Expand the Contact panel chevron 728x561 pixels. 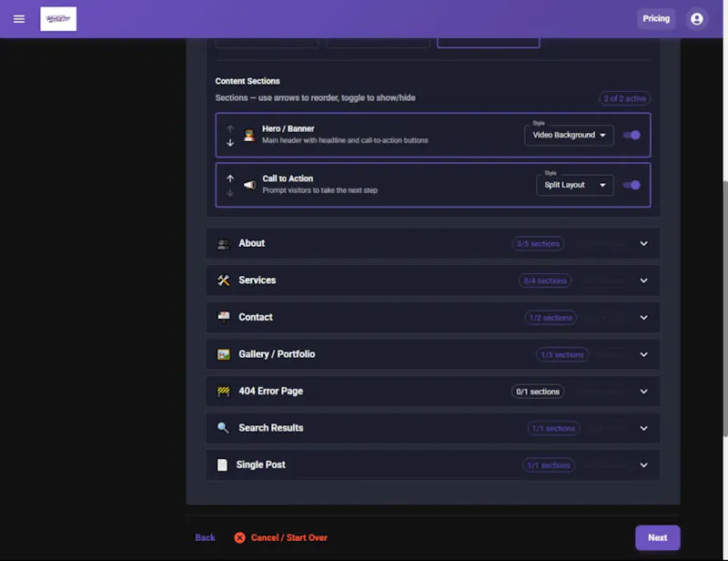[643, 318]
